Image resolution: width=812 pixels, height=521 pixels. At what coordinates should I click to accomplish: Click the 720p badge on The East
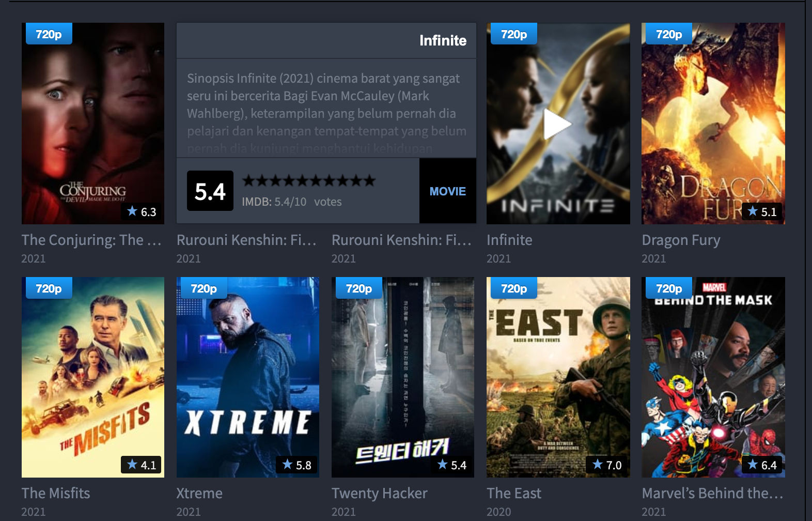(514, 288)
